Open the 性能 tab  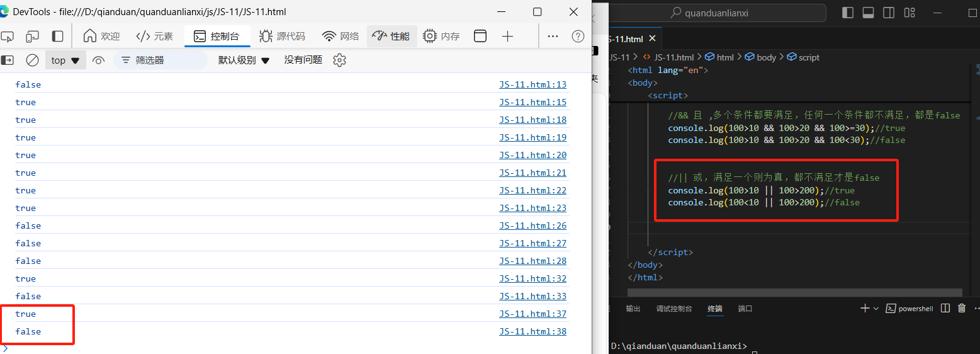point(391,36)
